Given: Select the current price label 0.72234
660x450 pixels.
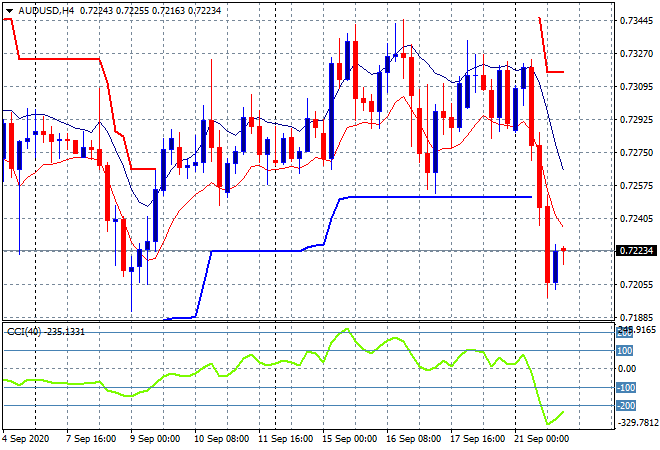Looking at the screenshot, I should 636,251.
